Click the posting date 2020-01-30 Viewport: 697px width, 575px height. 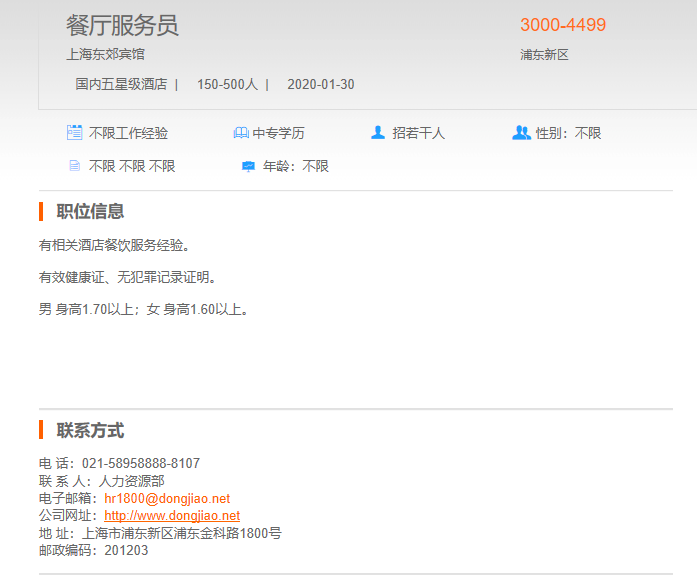[x=320, y=84]
